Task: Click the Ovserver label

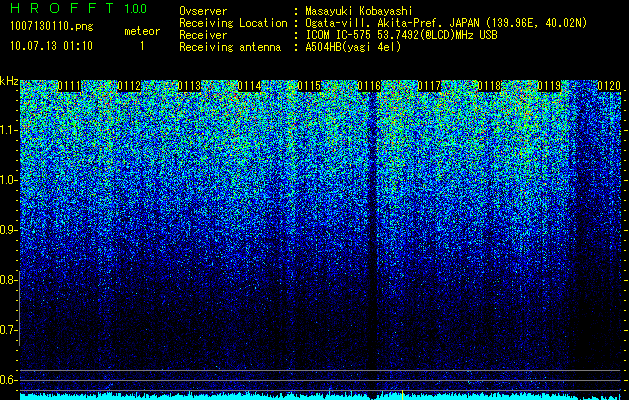Action: pyautogui.click(x=203, y=11)
